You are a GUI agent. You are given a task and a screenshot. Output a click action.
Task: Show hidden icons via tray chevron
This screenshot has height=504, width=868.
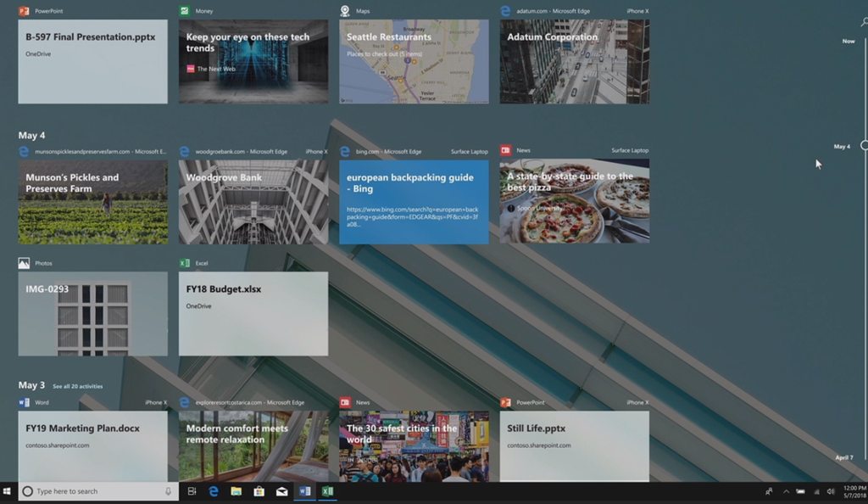click(x=786, y=491)
